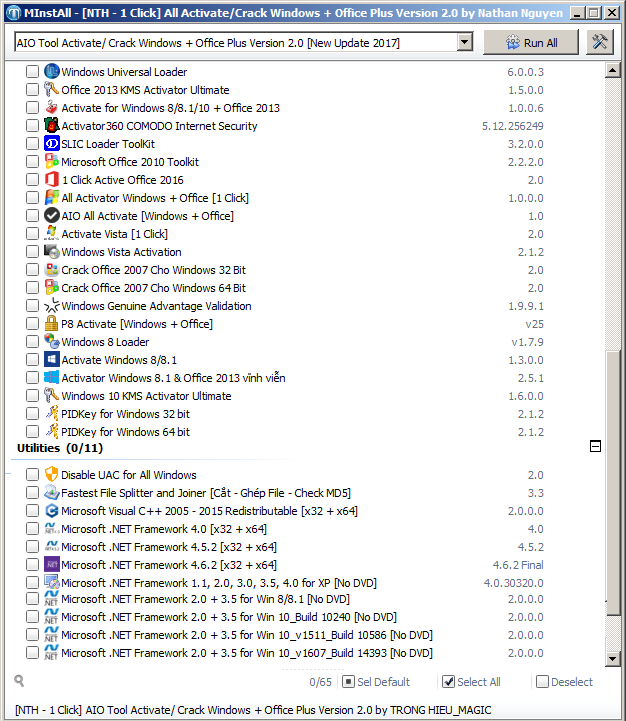The width and height of the screenshot is (626, 721).
Task: Tick Disable UAC for All Windows checkbox
Action: pyautogui.click(x=32, y=475)
